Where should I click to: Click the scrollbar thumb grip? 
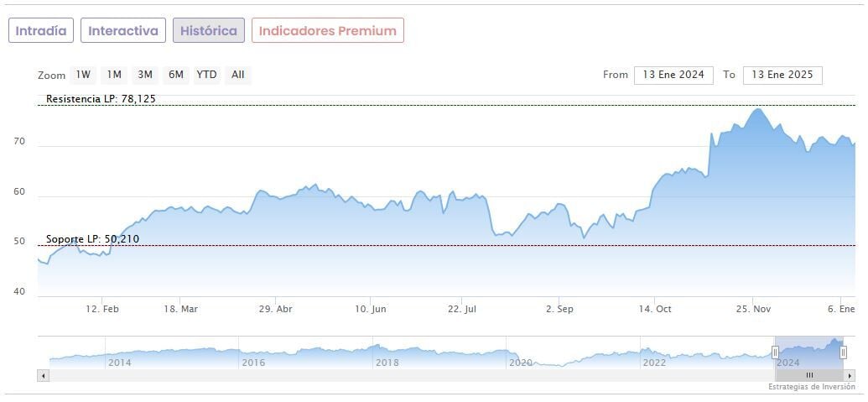point(809,375)
